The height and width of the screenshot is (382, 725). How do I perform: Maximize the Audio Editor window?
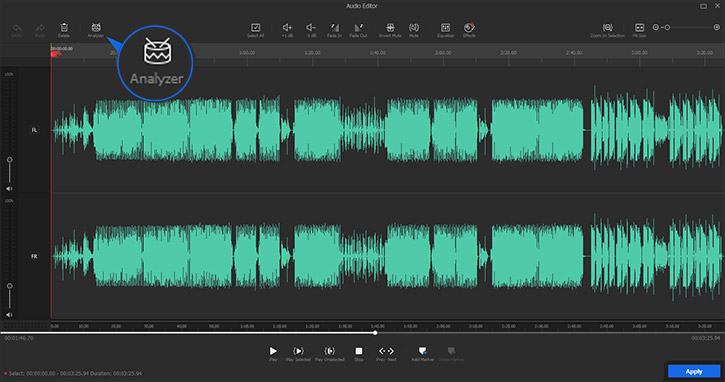coord(703,6)
